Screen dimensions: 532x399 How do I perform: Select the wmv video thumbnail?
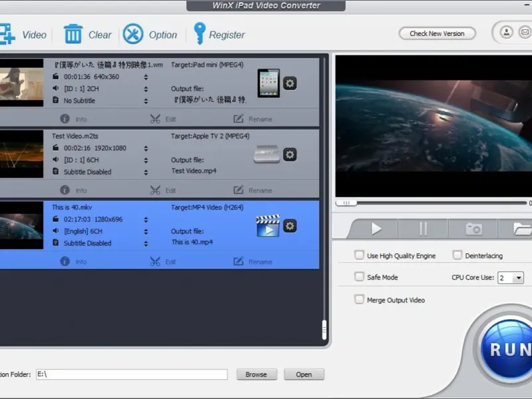coord(21,82)
